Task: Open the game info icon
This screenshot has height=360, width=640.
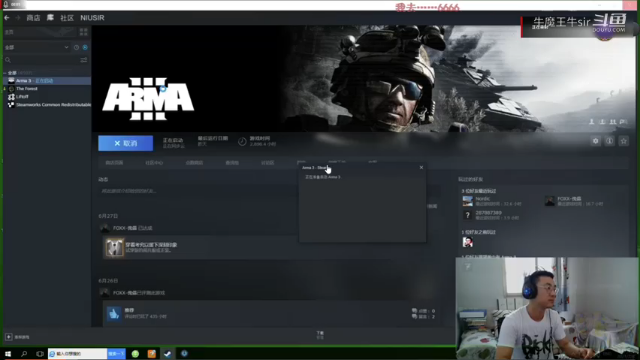Action: point(609,141)
